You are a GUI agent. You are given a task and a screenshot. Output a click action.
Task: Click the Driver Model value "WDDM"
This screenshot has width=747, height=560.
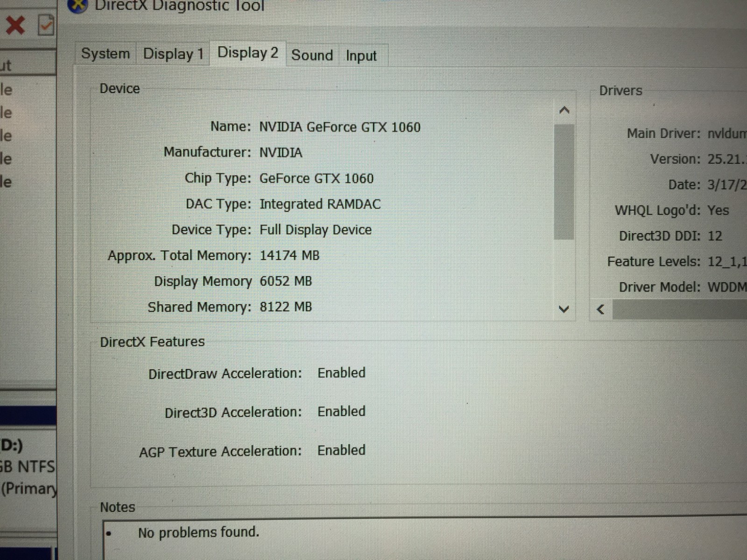coord(727,287)
